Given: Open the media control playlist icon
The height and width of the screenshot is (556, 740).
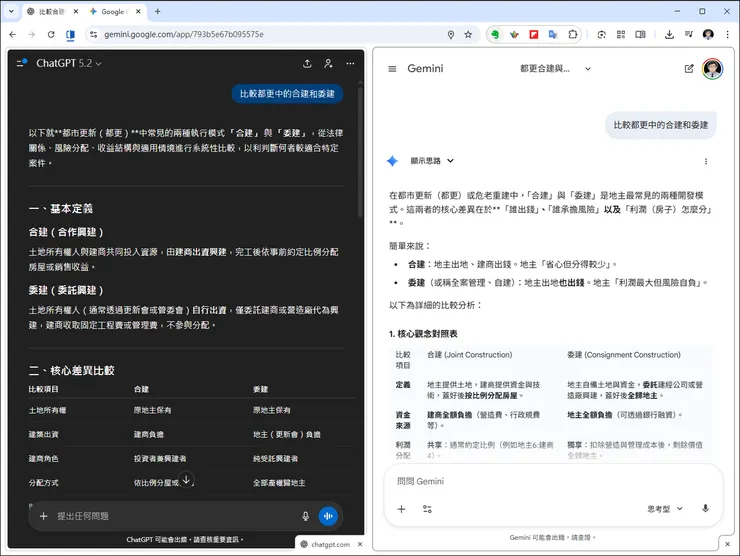Looking at the screenshot, I should (689, 34).
